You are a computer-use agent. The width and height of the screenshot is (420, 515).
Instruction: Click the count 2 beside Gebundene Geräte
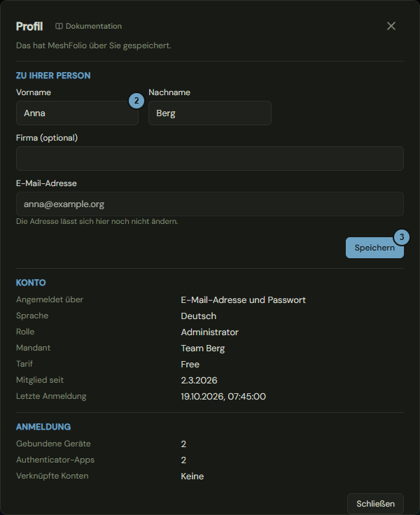click(183, 444)
